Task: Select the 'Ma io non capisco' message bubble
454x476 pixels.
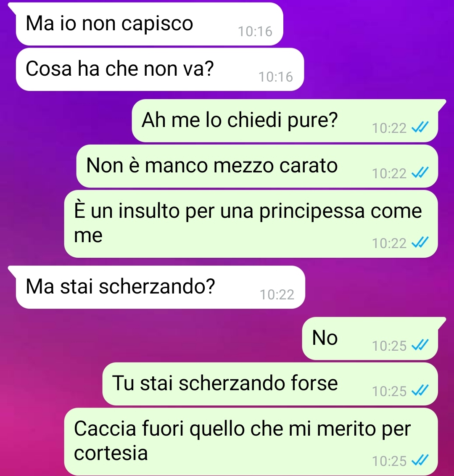Action: click(149, 24)
